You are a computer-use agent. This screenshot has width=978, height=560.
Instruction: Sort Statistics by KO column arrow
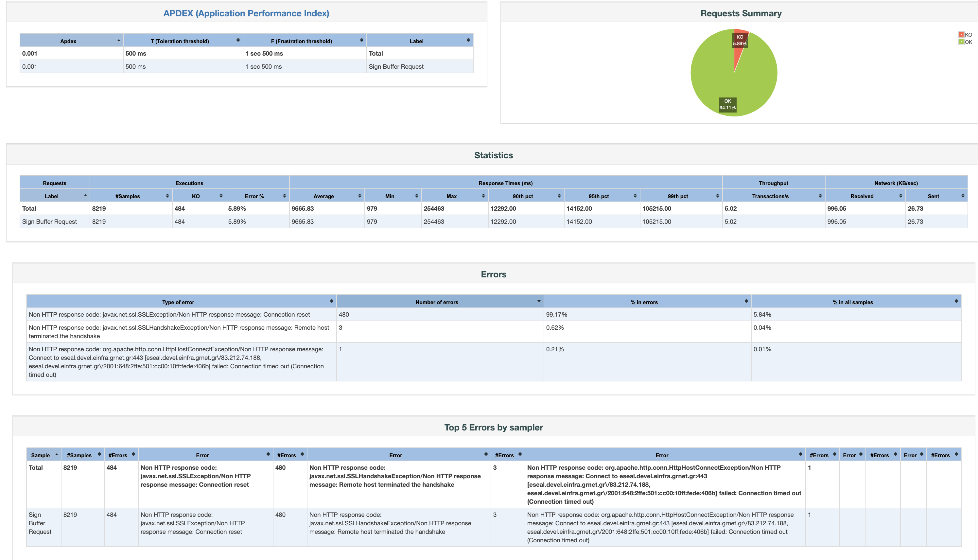(x=221, y=196)
